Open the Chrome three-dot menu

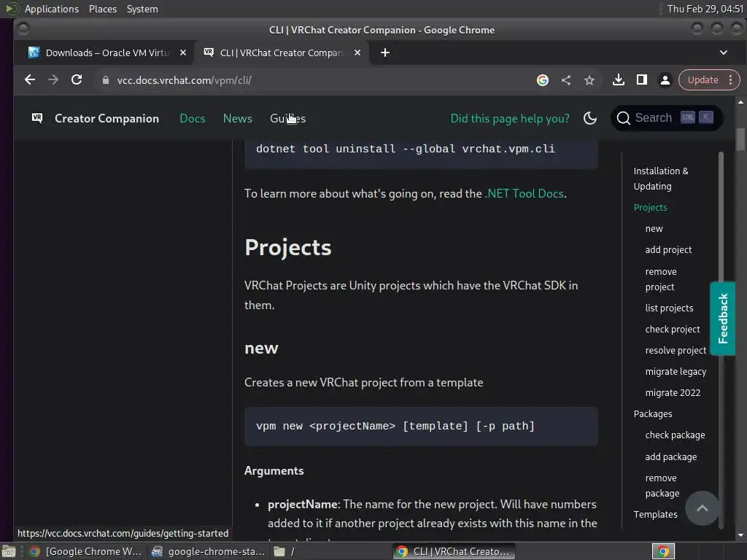click(x=730, y=80)
